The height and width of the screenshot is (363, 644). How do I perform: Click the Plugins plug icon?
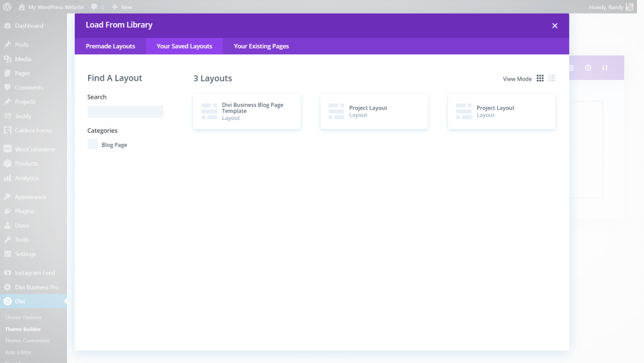click(7, 211)
